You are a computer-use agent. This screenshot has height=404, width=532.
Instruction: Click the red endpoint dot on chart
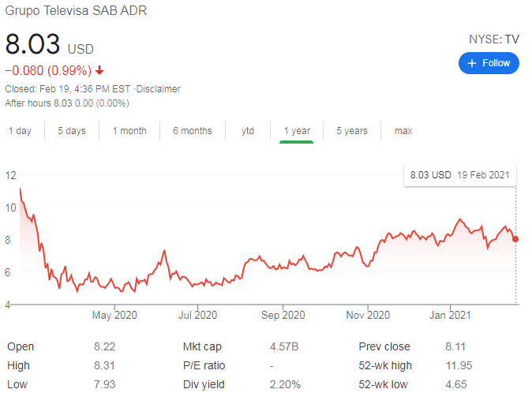coord(515,239)
